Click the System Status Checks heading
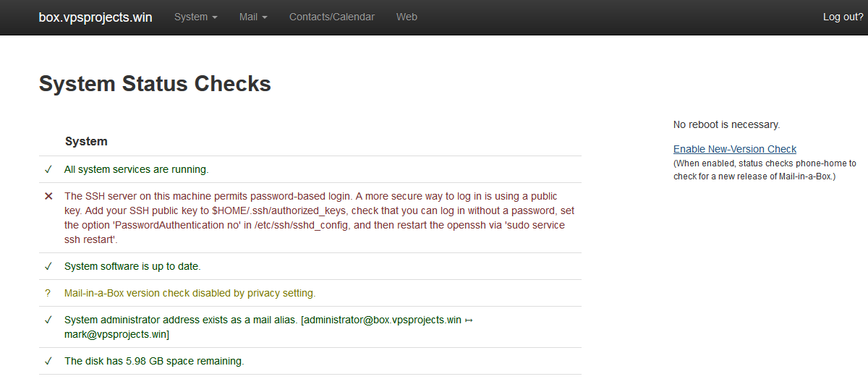Screen dimensions: 868x379 pos(155,84)
